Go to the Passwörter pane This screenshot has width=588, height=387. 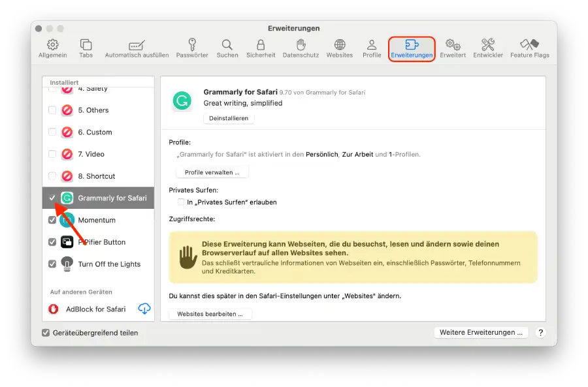(x=192, y=48)
